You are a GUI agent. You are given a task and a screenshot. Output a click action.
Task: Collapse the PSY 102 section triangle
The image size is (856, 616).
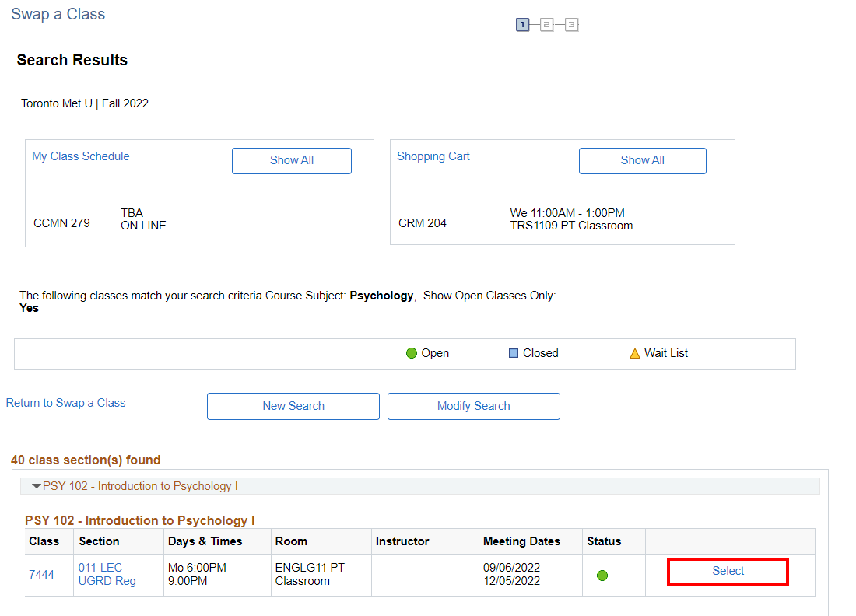pos(36,486)
